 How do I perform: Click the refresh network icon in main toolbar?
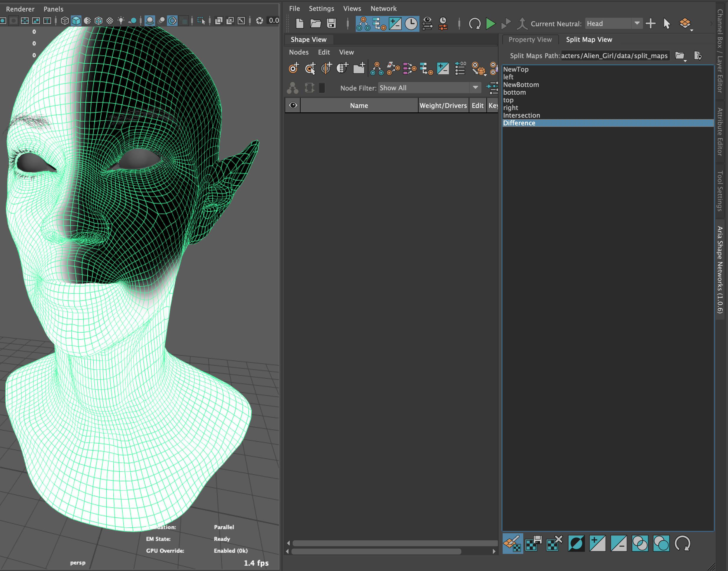click(475, 24)
